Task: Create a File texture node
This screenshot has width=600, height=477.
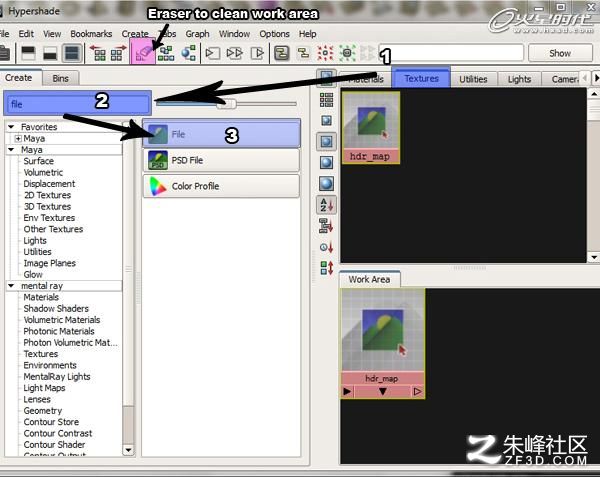Action: tap(222, 134)
